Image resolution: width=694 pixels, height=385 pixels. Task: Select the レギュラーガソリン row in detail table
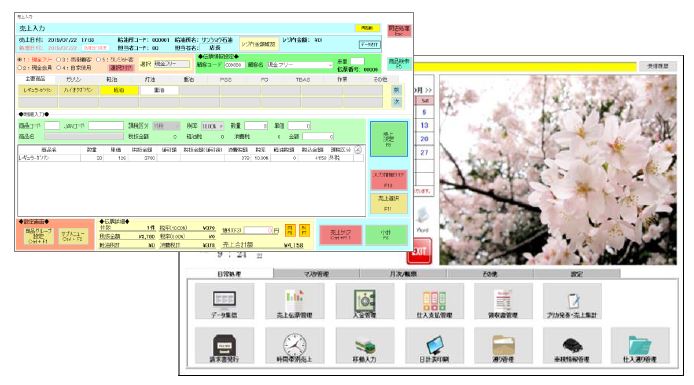(191, 158)
